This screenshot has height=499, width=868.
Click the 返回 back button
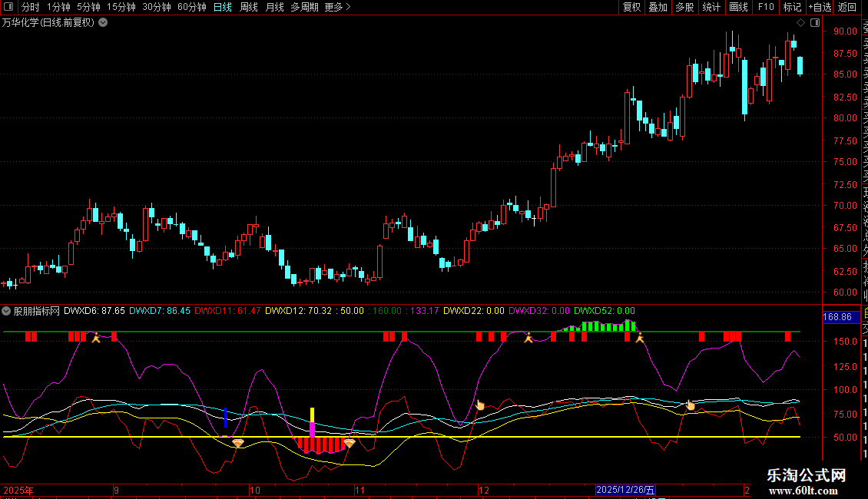coord(847,7)
